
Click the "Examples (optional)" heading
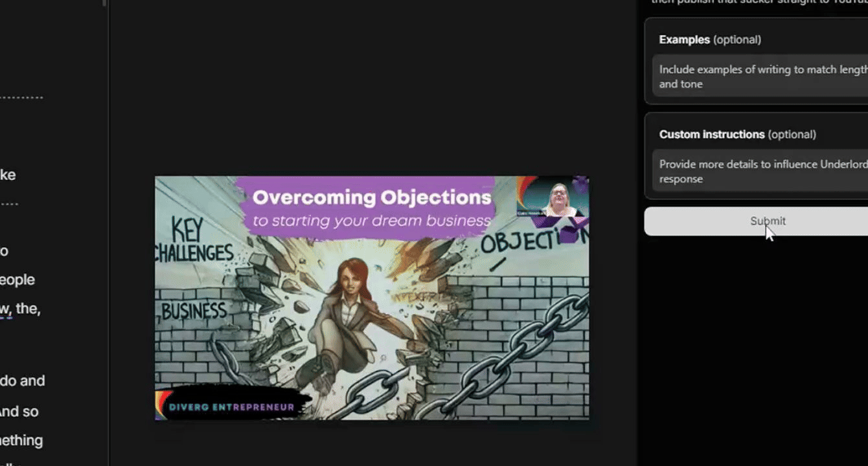tap(710, 39)
